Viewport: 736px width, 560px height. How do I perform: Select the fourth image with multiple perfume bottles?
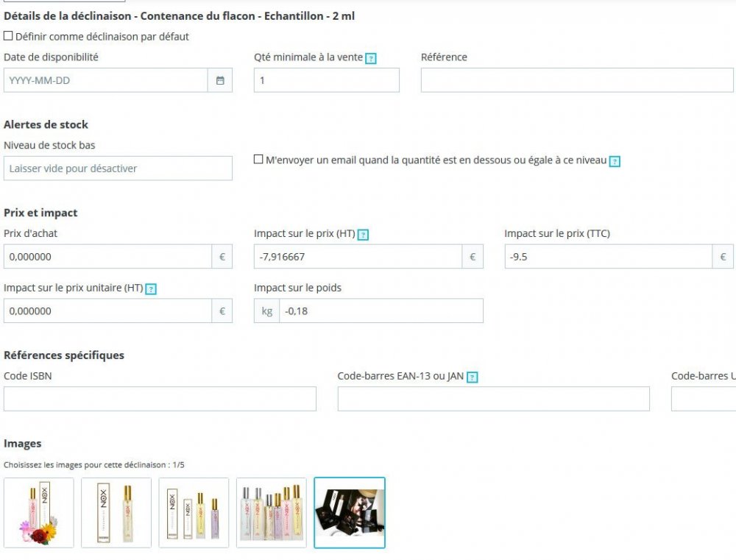272,513
